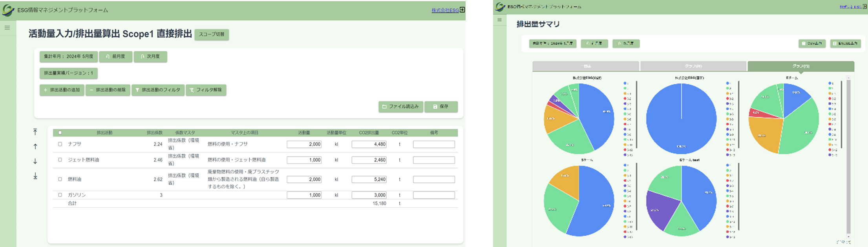The image size is (868, 247).
Task: Open 排出量実績バージョン:1 selector
Action: point(69,73)
